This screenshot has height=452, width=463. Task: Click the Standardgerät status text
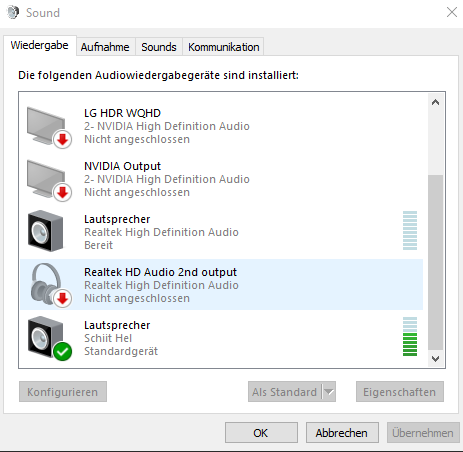[121, 351]
